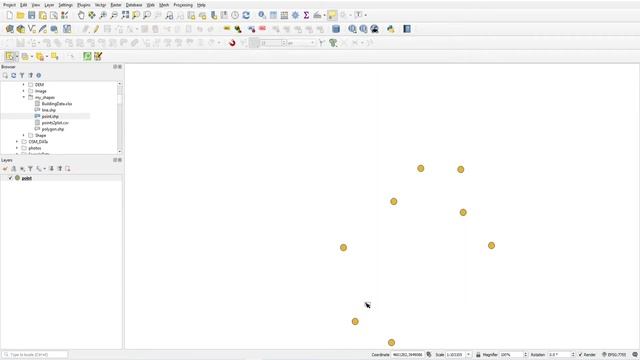The width and height of the screenshot is (640, 360).
Task: Toggle the Render checkbox in status bar
Action: 580,355
